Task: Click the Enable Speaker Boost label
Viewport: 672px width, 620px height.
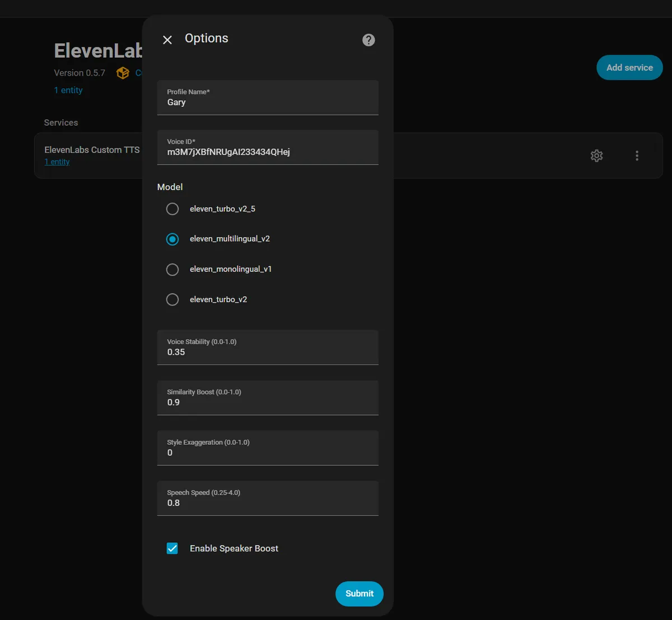Action: pyautogui.click(x=234, y=548)
